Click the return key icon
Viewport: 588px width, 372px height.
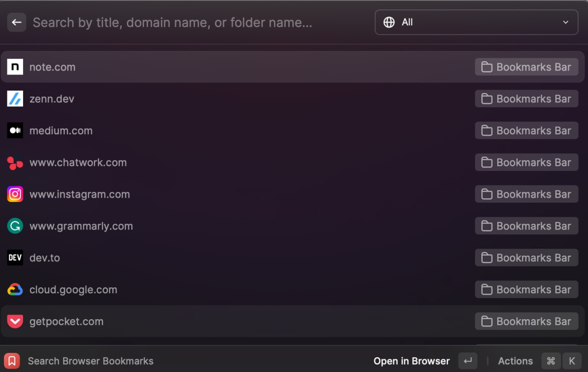click(468, 361)
